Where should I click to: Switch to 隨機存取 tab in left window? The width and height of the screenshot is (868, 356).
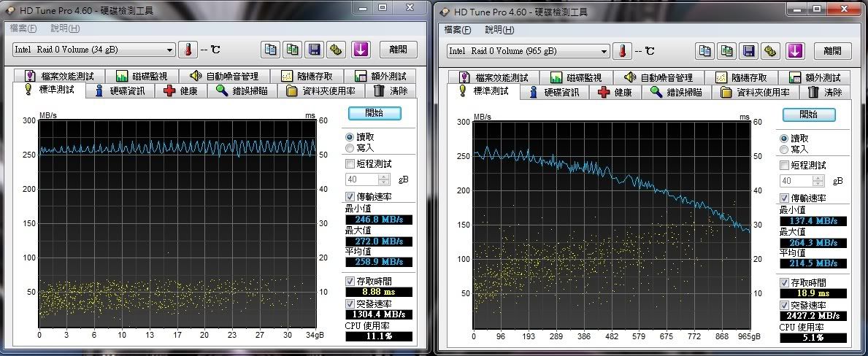[x=307, y=77]
